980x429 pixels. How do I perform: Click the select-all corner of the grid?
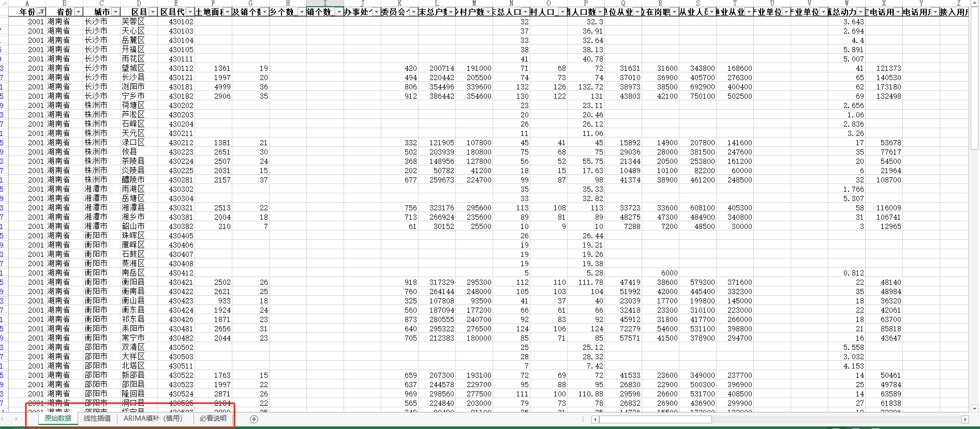click(4, 3)
